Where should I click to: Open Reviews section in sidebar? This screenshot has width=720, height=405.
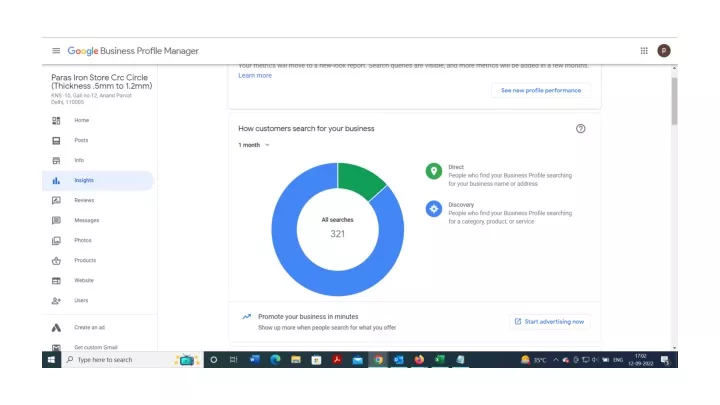[84, 201]
